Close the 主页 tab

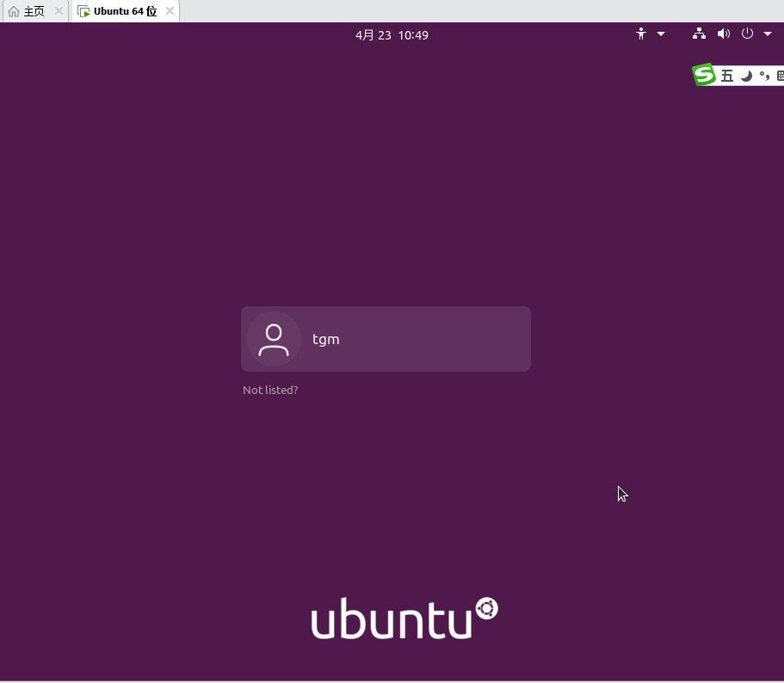59,11
